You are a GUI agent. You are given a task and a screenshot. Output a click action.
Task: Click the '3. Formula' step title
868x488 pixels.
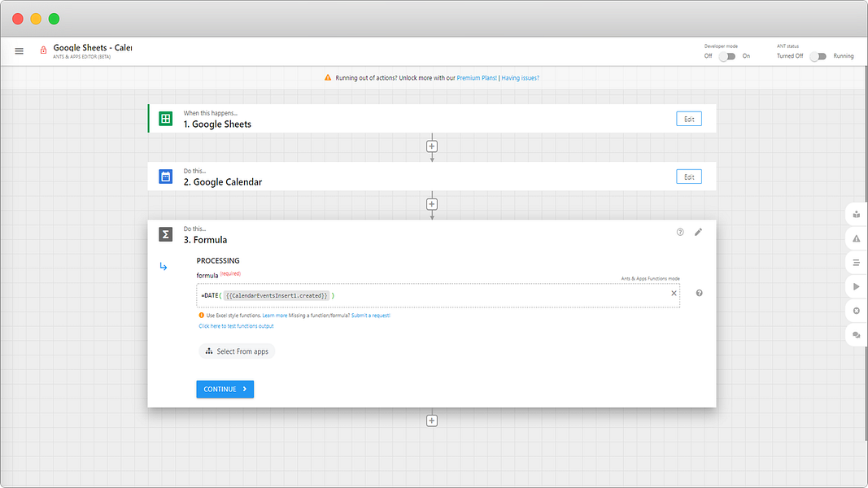[205, 240]
